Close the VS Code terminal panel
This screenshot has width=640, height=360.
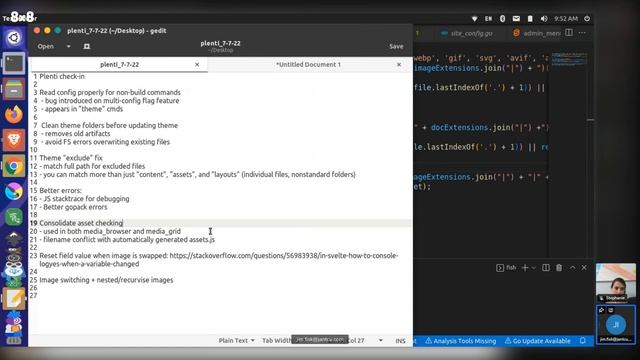[x=584, y=268]
